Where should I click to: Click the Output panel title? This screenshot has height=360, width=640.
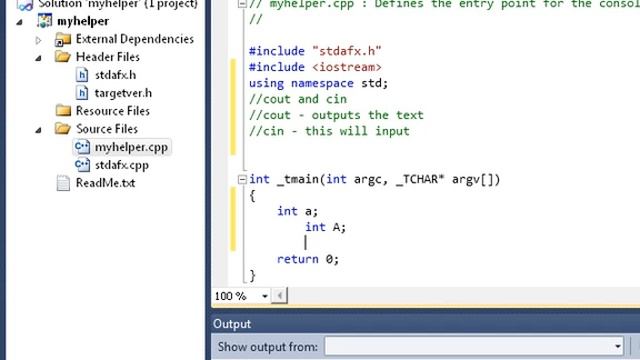point(232,324)
